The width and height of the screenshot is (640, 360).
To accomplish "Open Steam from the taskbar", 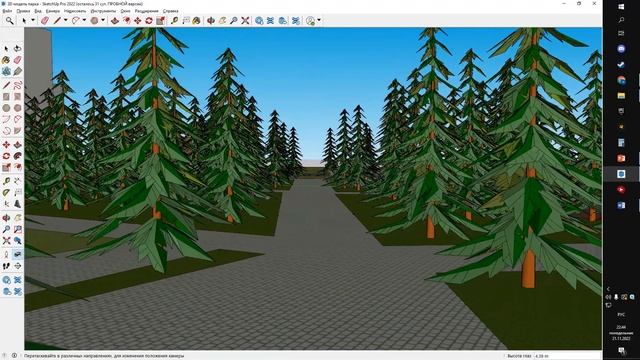I will (x=621, y=64).
